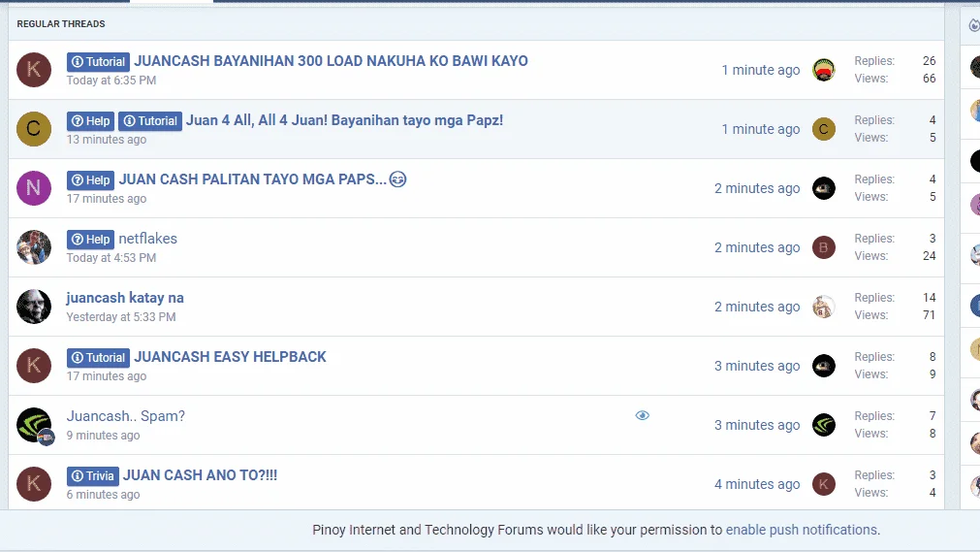Toggle watched eye icon on Juancash.. Spam? thread

[643, 415]
